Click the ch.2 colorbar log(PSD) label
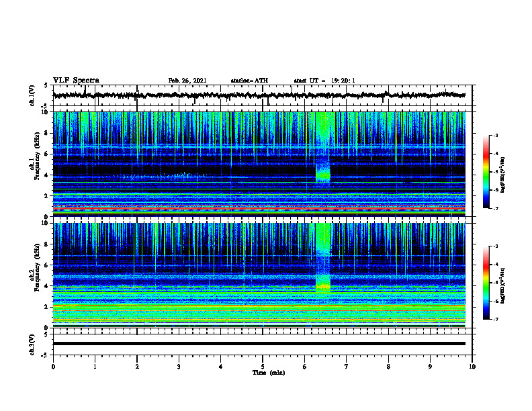532x411 pixels. click(503, 285)
